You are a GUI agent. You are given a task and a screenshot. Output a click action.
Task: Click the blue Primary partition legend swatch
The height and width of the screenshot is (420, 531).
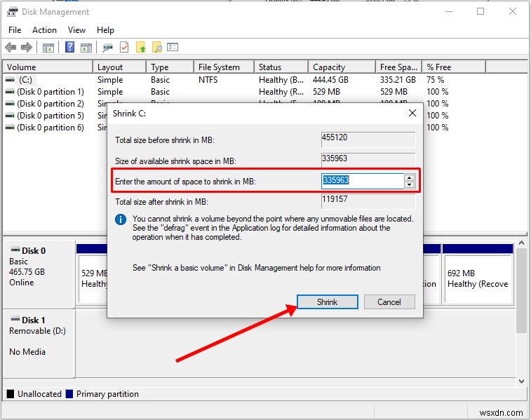[x=69, y=394]
